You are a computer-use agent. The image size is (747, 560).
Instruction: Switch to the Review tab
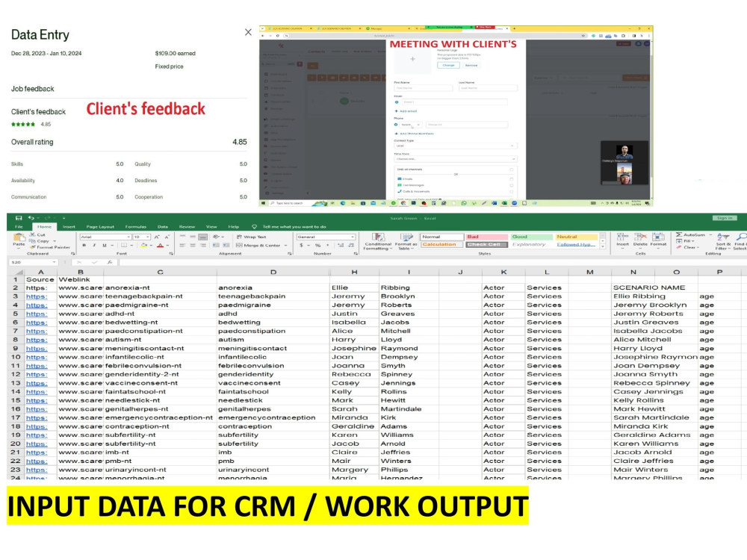187,227
